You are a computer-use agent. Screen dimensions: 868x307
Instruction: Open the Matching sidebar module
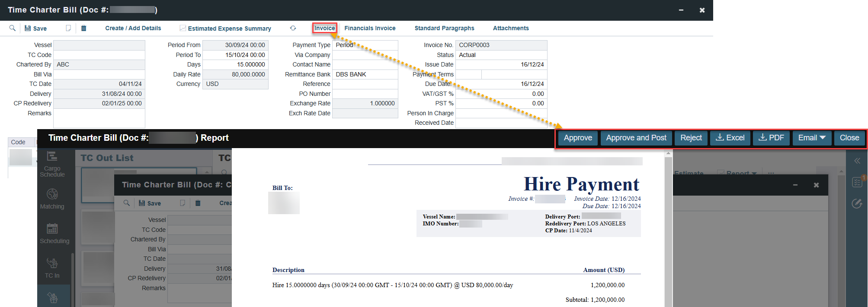52,199
